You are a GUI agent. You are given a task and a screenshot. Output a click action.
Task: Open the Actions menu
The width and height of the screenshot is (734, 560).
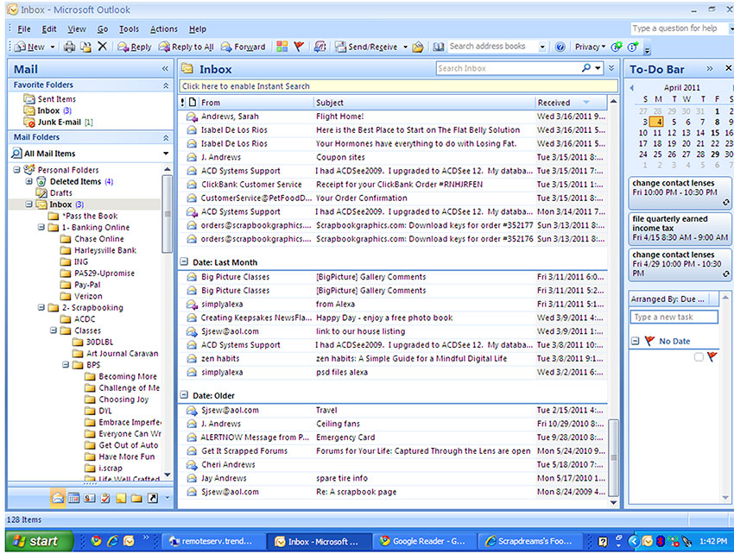tap(164, 29)
